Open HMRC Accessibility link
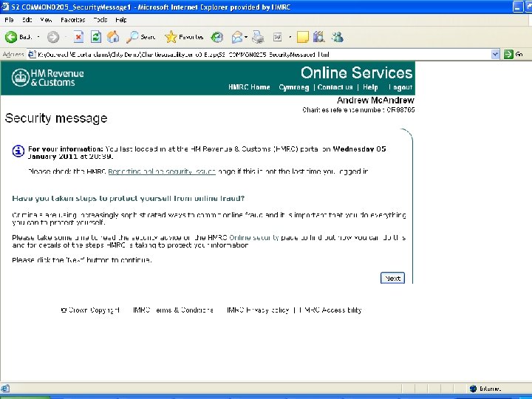Viewport: 532px width, 399px height. (x=330, y=310)
